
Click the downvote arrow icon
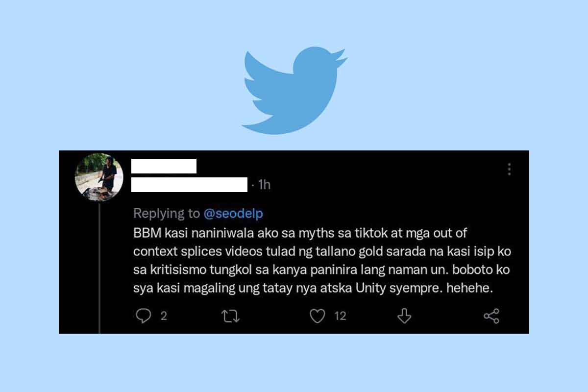click(x=404, y=317)
